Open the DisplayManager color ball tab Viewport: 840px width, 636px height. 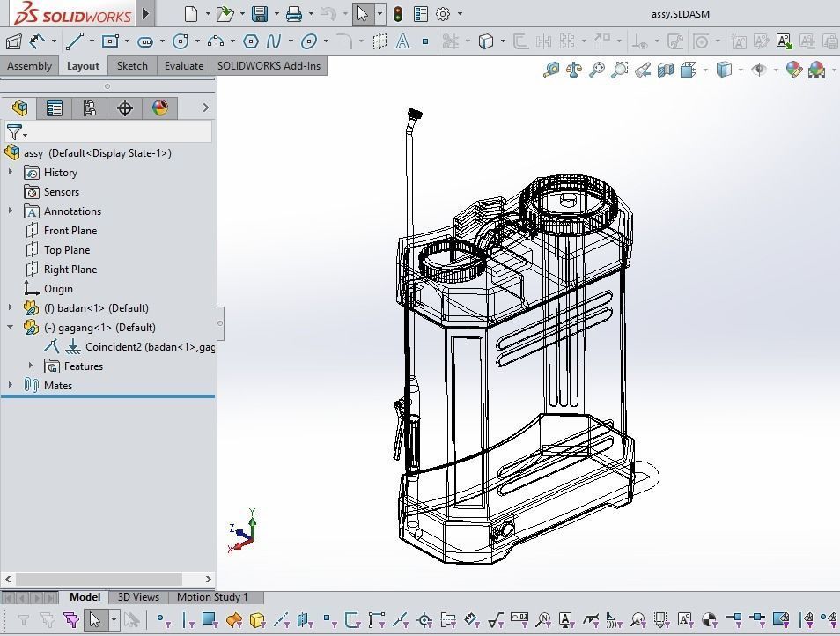pyautogui.click(x=160, y=108)
